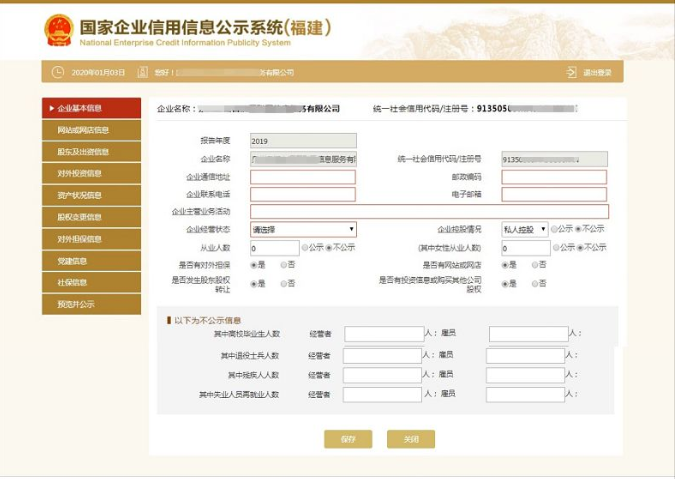Click the 企业通信地址 input field
Image resolution: width=676 pixels, height=479 pixels.
(303, 177)
